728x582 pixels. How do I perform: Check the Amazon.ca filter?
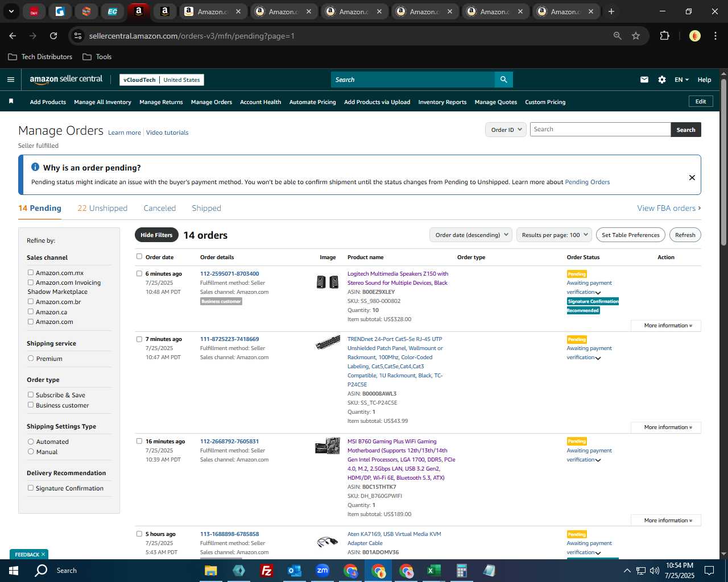click(31, 311)
